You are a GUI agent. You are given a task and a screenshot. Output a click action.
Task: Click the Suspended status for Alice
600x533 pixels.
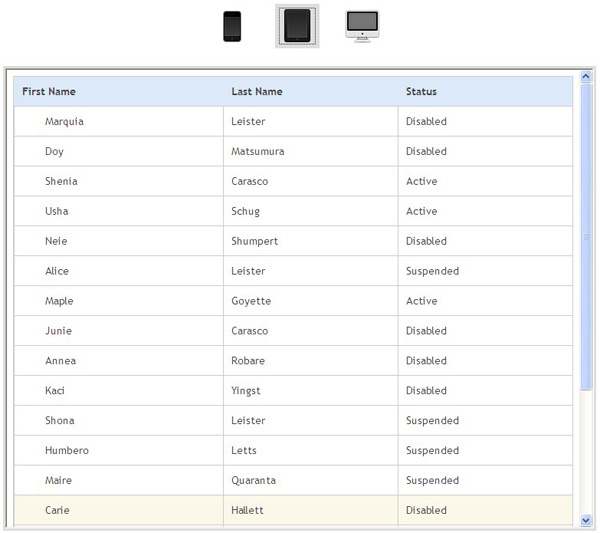click(x=432, y=272)
